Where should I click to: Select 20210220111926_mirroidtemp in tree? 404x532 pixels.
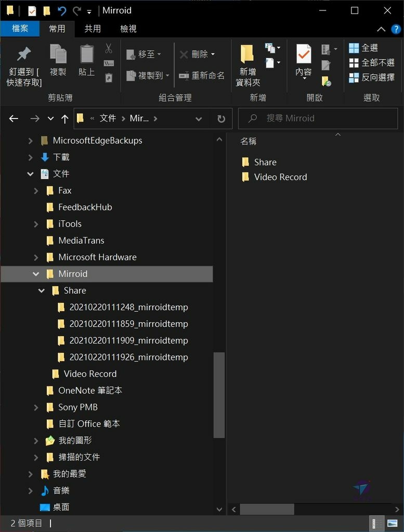tap(128, 357)
